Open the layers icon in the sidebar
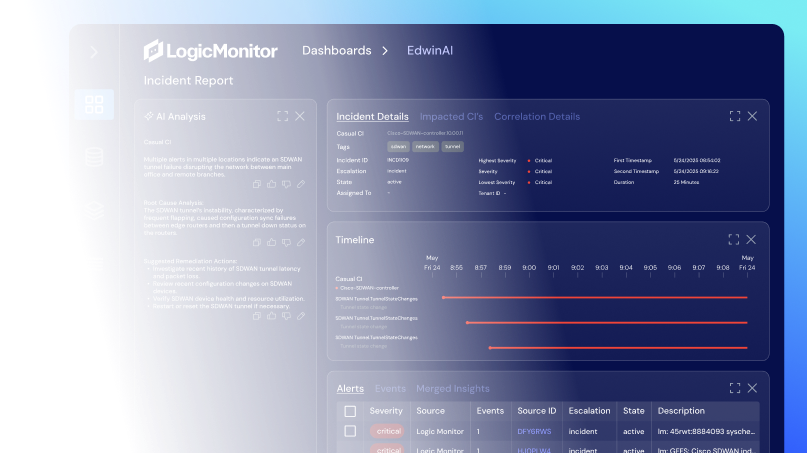Viewport: 807px width, 453px height. (x=94, y=210)
